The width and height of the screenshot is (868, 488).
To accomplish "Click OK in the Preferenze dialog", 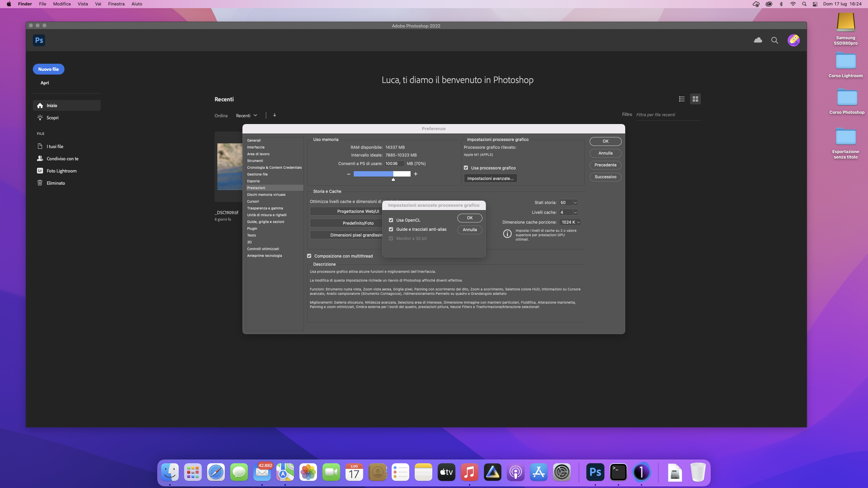I will pos(606,141).
